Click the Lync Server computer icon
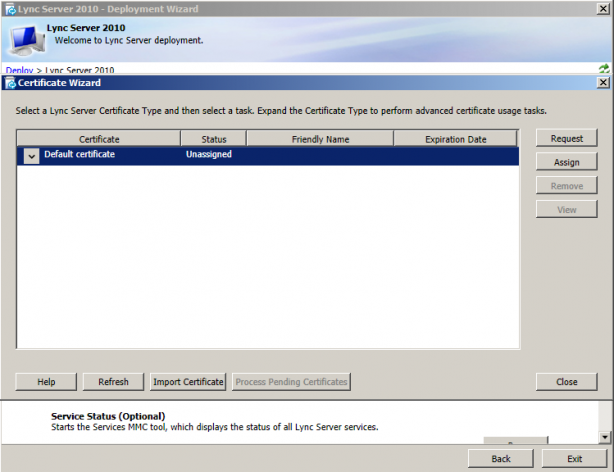The height and width of the screenshot is (472, 614). point(27,40)
